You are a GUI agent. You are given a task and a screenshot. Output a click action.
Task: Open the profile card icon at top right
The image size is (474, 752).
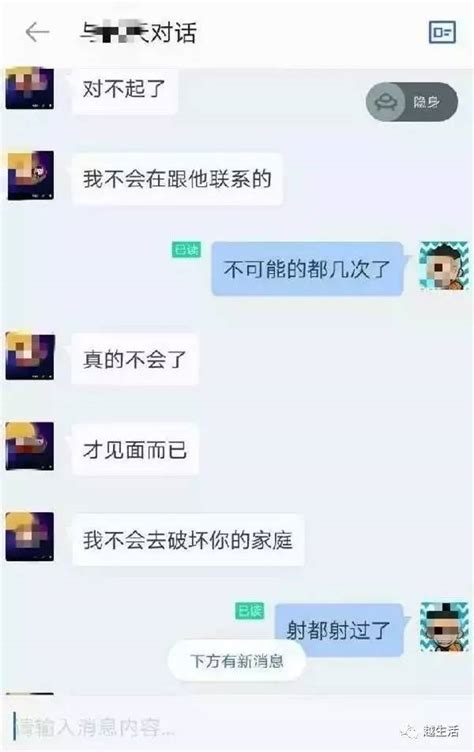coord(442,32)
